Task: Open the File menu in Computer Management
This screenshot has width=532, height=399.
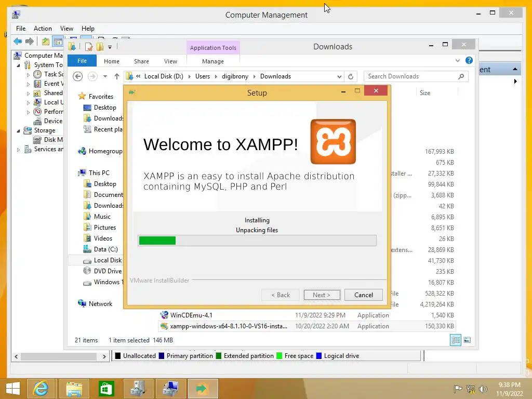Action: [x=21, y=29]
